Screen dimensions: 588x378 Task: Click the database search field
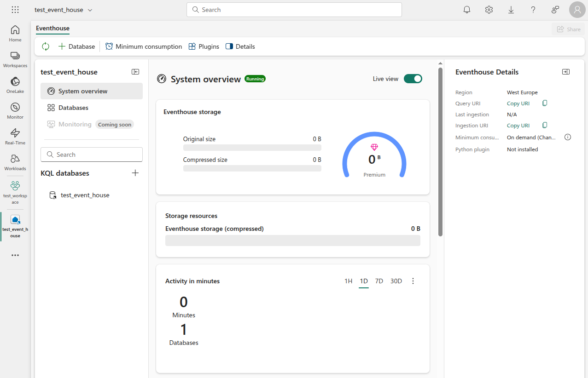click(91, 154)
